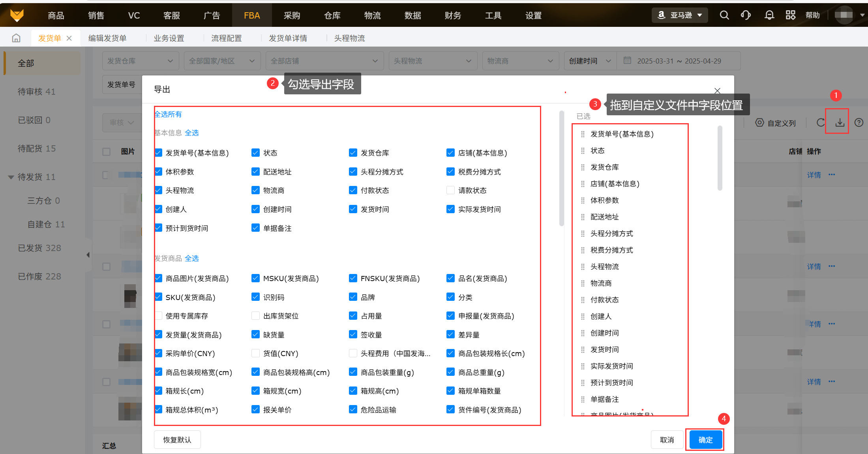
Task: Uncheck the 品牌 checkbox
Action: click(x=353, y=297)
